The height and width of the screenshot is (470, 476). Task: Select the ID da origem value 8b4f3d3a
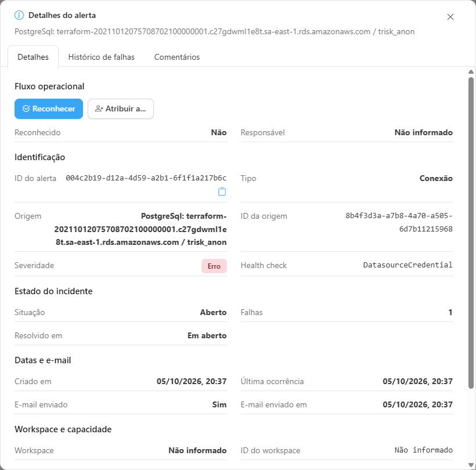click(x=399, y=222)
